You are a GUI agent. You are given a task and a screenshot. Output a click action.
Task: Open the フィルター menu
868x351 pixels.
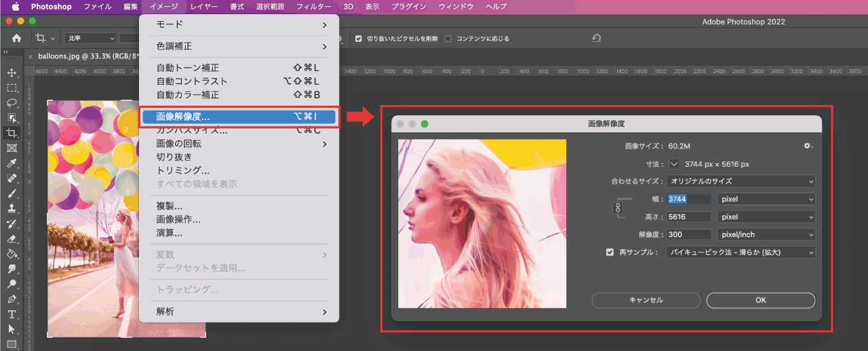coord(313,7)
